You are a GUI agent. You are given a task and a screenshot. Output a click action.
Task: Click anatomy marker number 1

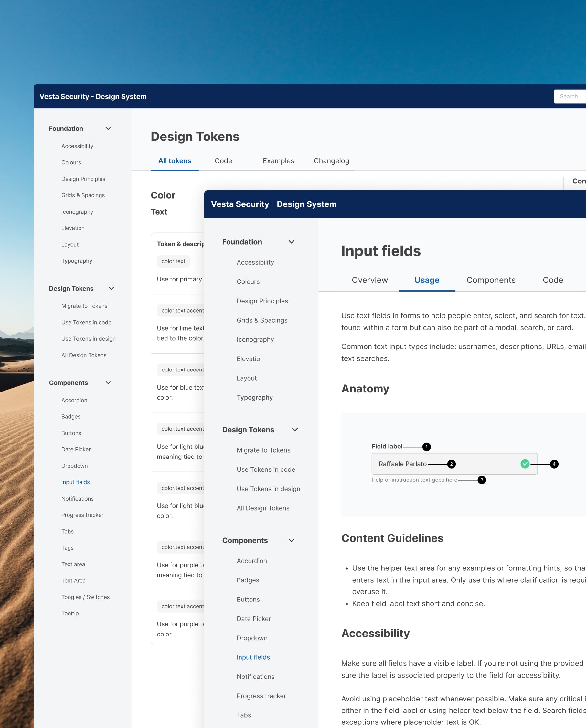click(x=426, y=447)
